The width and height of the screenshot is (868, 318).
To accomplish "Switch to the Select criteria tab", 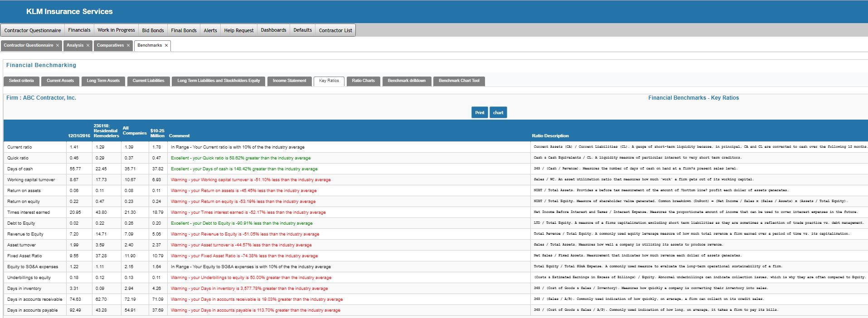I will (x=21, y=81).
